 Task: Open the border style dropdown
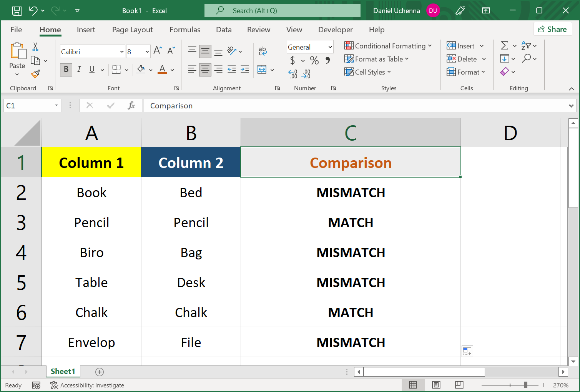[126, 70]
